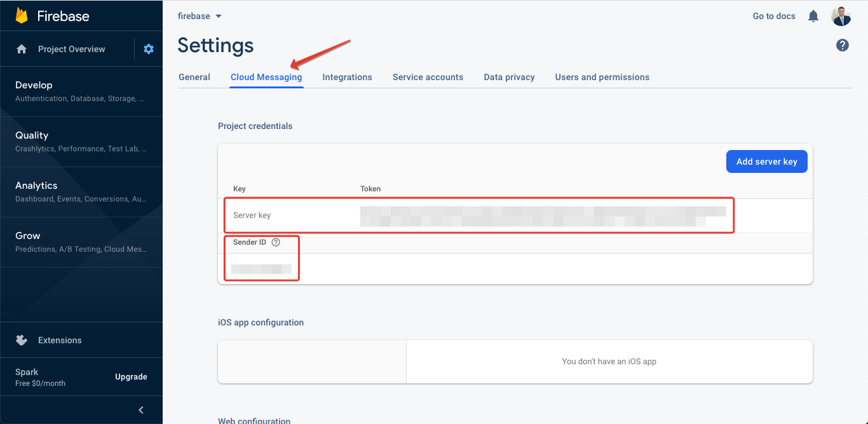Expand the Quality section

coord(81,141)
